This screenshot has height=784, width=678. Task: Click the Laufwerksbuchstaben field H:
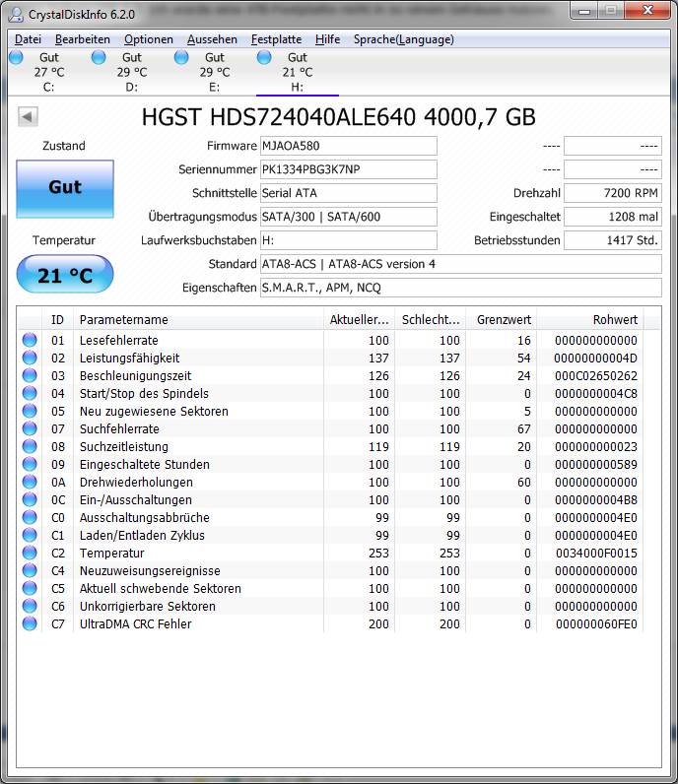[348, 240]
